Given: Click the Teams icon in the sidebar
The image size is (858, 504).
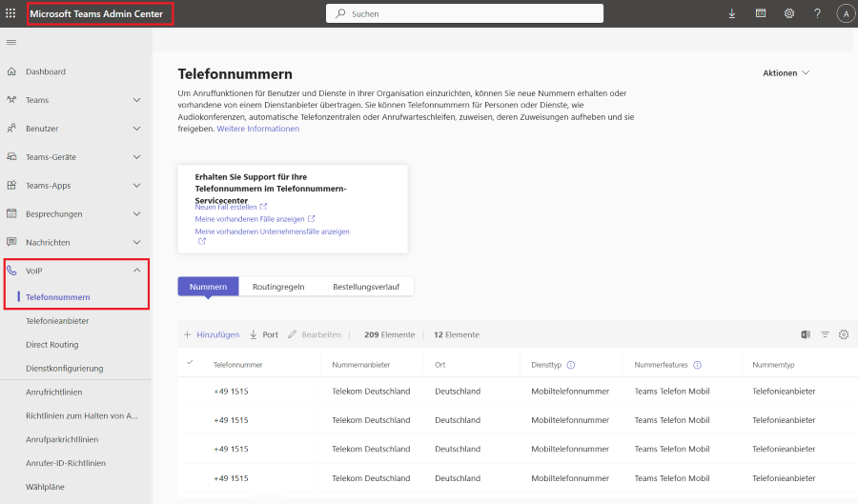Looking at the screenshot, I should tap(11, 99).
